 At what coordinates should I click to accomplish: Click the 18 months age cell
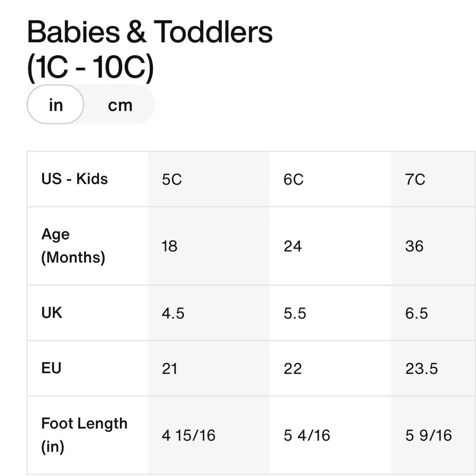coord(209,246)
